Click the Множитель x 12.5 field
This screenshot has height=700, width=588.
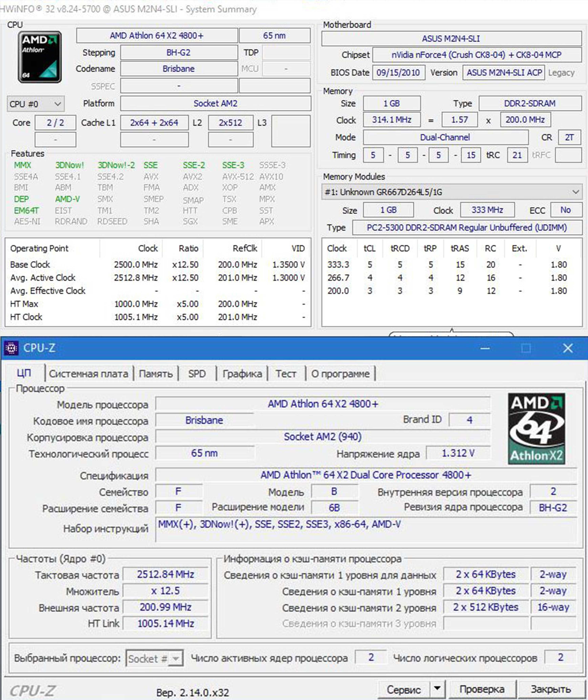tap(166, 591)
